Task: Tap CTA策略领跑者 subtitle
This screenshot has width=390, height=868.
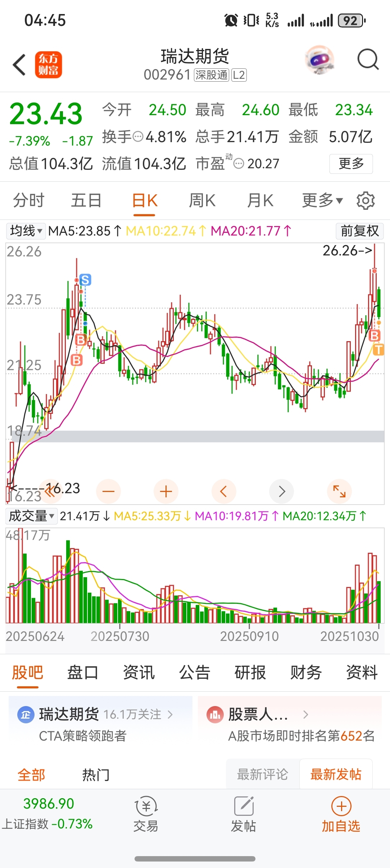Action: [x=83, y=736]
